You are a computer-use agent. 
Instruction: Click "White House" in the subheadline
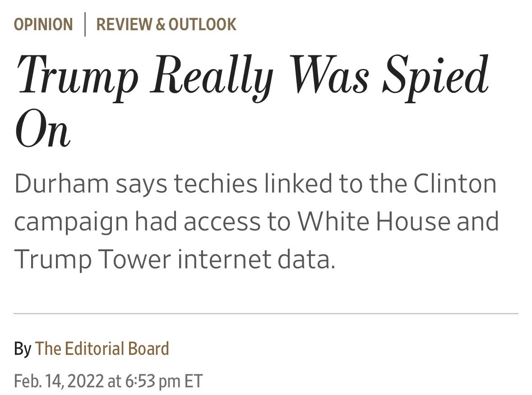pyautogui.click(x=374, y=221)
